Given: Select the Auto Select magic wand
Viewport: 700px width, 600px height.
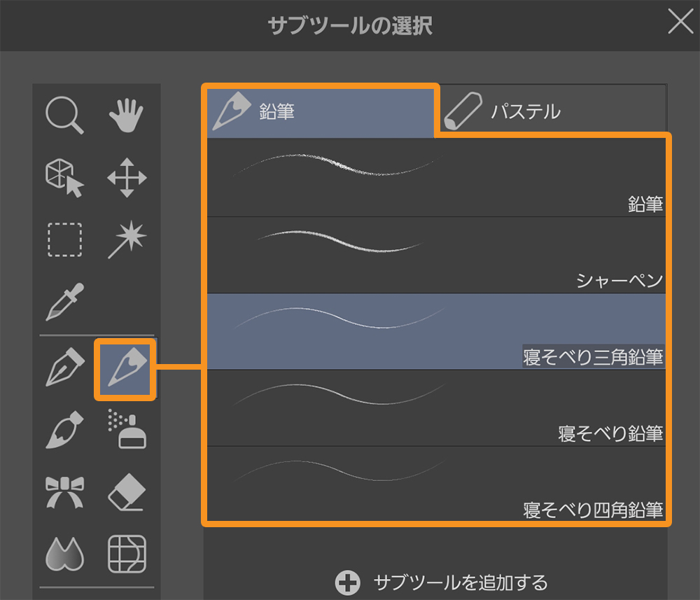Looking at the screenshot, I should click(x=126, y=240).
